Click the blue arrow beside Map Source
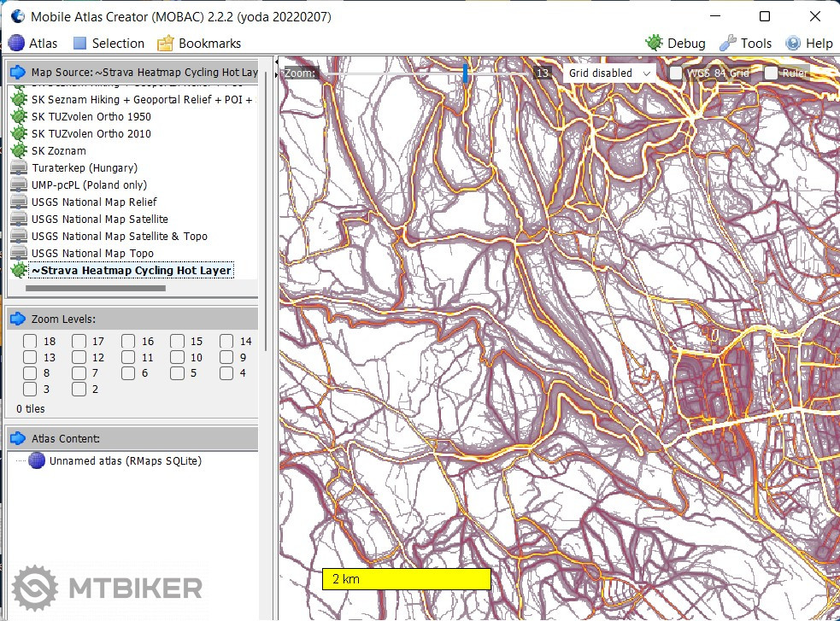The width and height of the screenshot is (840, 621). 18,73
